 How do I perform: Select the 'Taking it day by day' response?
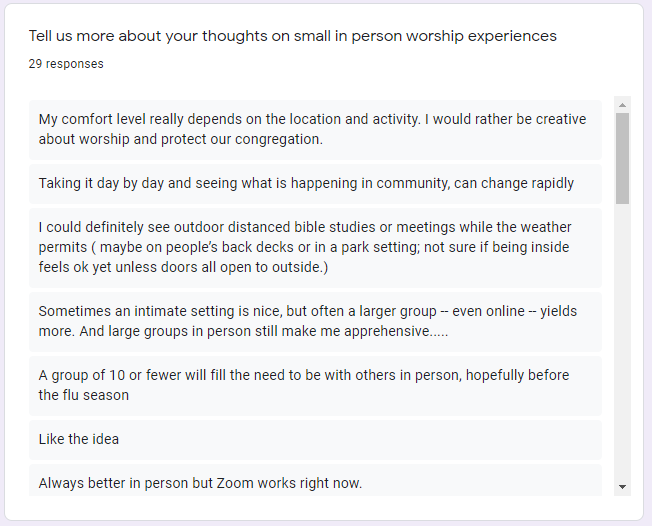click(315, 183)
